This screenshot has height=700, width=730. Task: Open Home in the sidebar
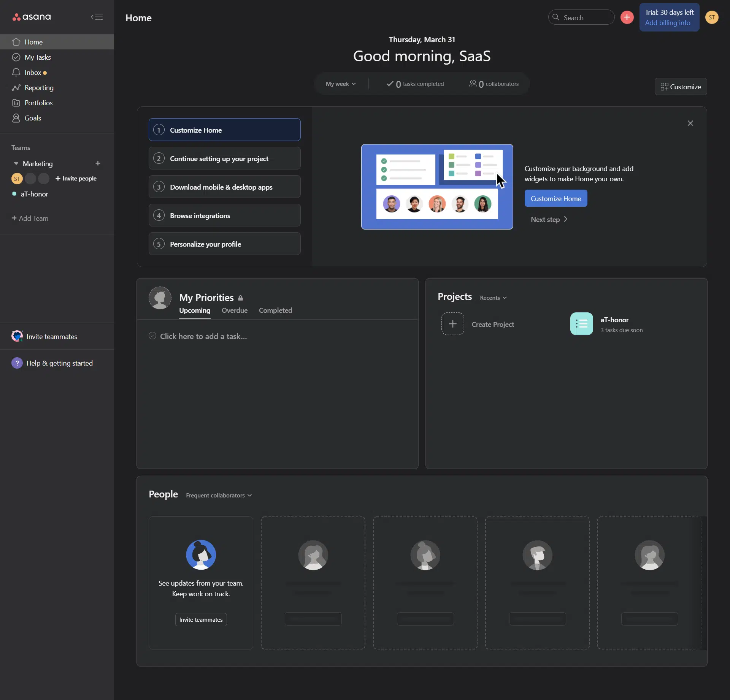pyautogui.click(x=57, y=42)
